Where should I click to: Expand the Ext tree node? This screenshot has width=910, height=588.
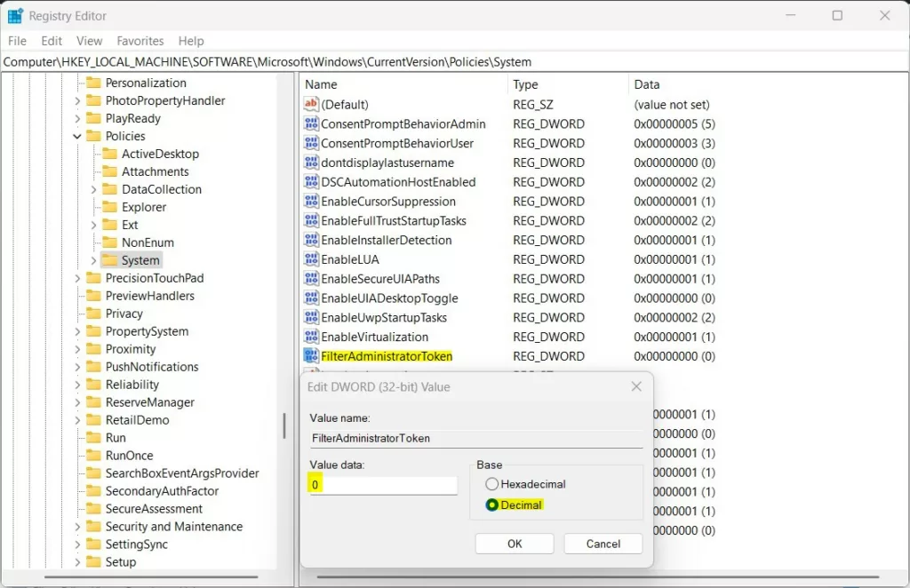[x=93, y=225]
